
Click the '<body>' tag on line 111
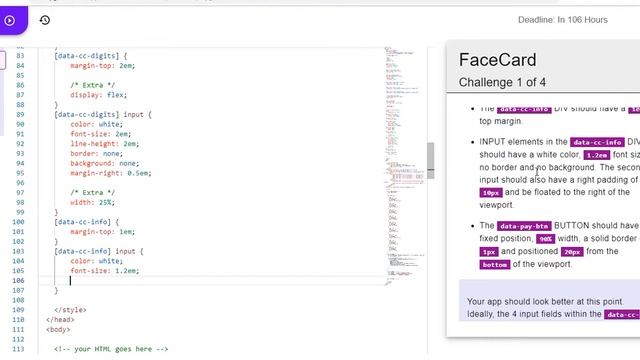pos(58,330)
